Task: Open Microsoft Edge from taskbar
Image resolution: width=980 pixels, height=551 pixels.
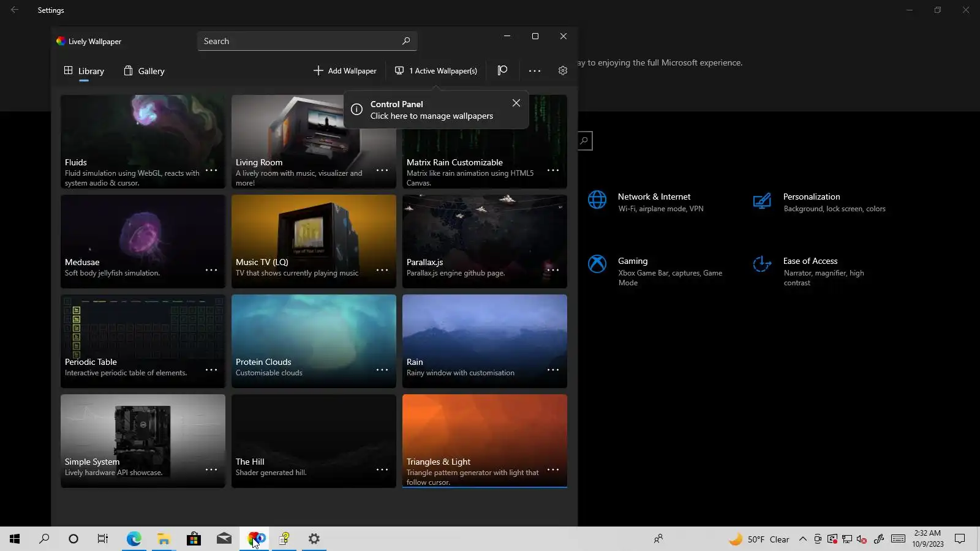Action: (134, 539)
